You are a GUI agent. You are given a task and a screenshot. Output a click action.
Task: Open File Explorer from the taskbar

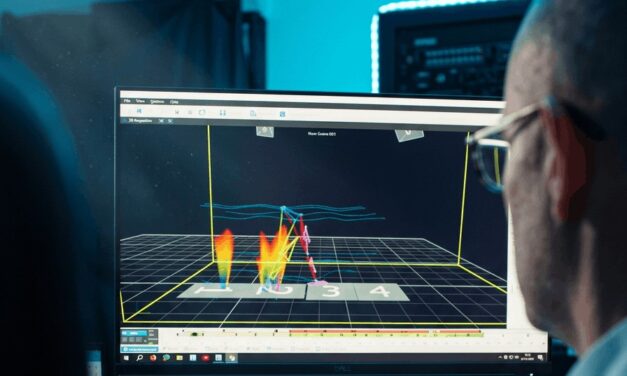[x=180, y=358]
